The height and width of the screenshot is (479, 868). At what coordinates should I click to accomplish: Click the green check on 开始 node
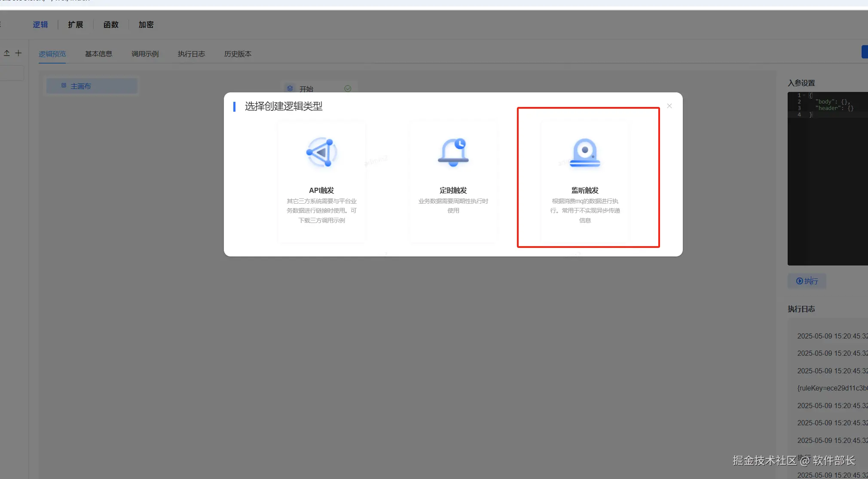348,88
